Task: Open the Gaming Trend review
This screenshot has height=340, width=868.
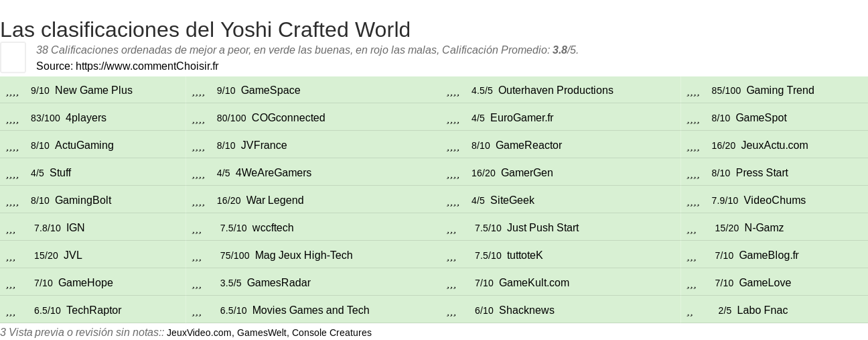Action: pyautogui.click(x=780, y=90)
